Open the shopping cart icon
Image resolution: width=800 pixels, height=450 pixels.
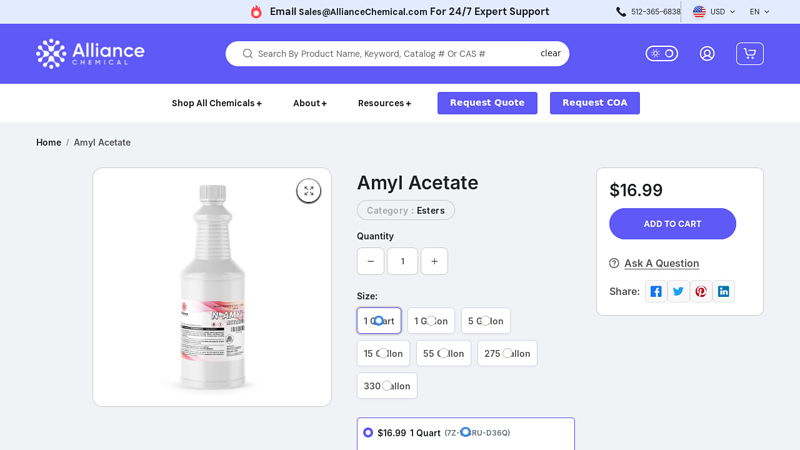pyautogui.click(x=749, y=54)
